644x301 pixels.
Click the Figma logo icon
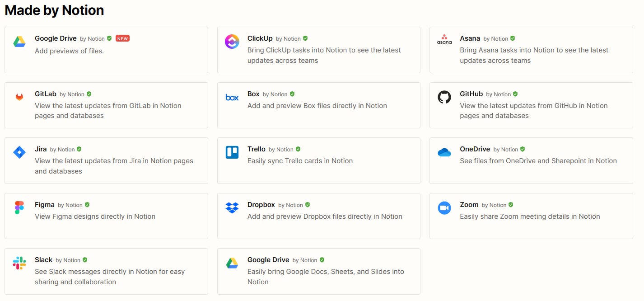[x=19, y=207]
